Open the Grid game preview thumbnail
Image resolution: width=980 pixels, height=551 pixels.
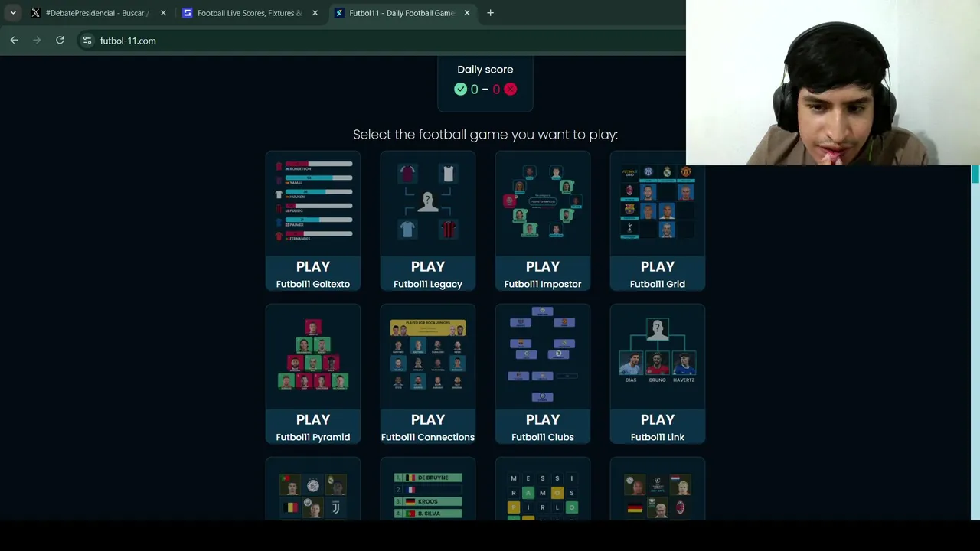658,203
